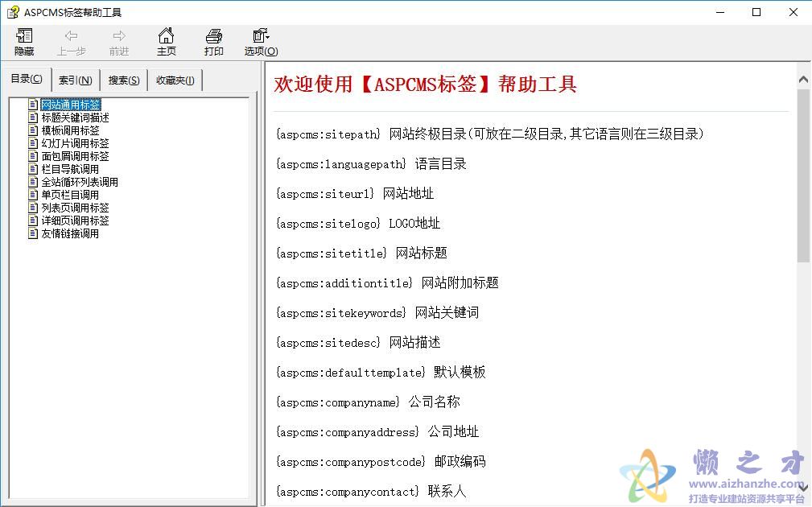Viewport: 812px width, 507px height.
Task: Open the 全站循环列表调用 topic
Action: coord(80,183)
